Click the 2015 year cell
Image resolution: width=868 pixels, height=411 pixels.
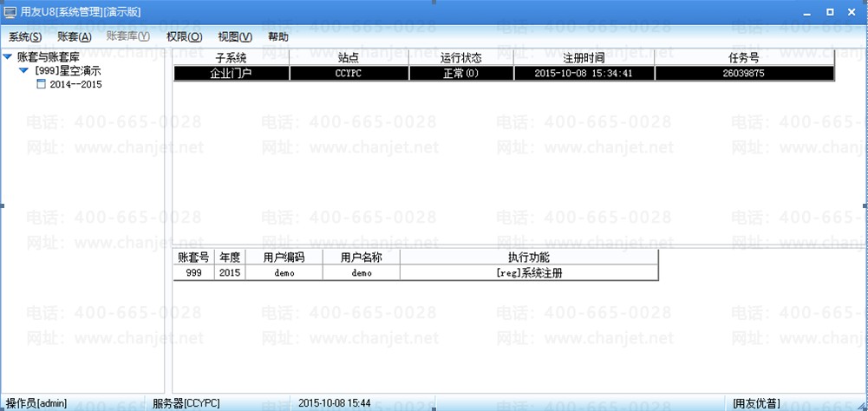pyautogui.click(x=230, y=273)
